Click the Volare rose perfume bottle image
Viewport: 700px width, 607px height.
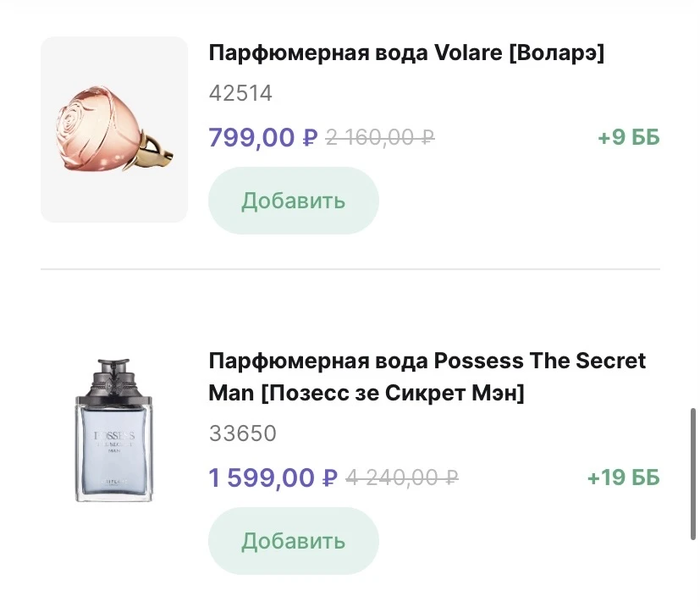(114, 130)
